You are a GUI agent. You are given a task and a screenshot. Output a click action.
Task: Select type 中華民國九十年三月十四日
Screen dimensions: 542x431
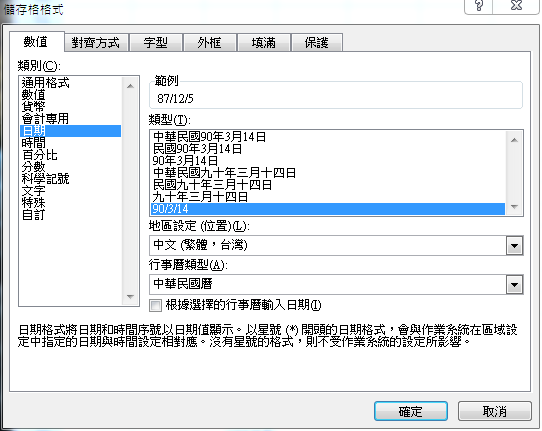[328, 173]
